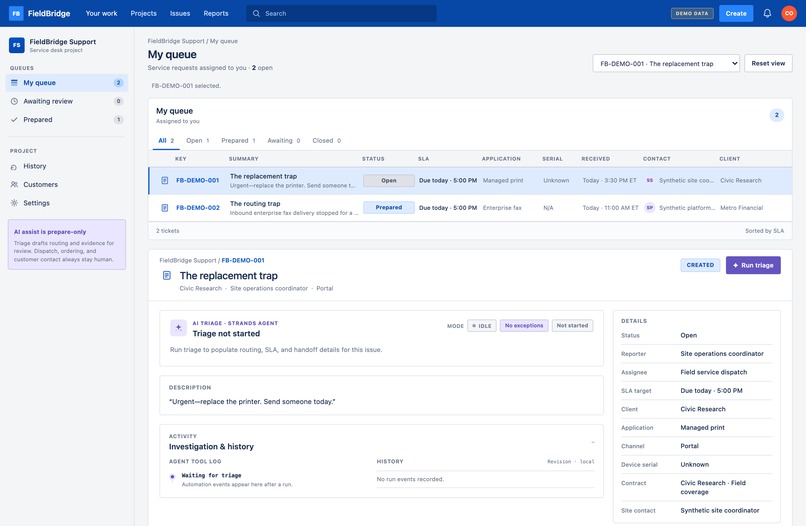
Task: Click the CREATED status badge
Action: [x=700, y=265]
